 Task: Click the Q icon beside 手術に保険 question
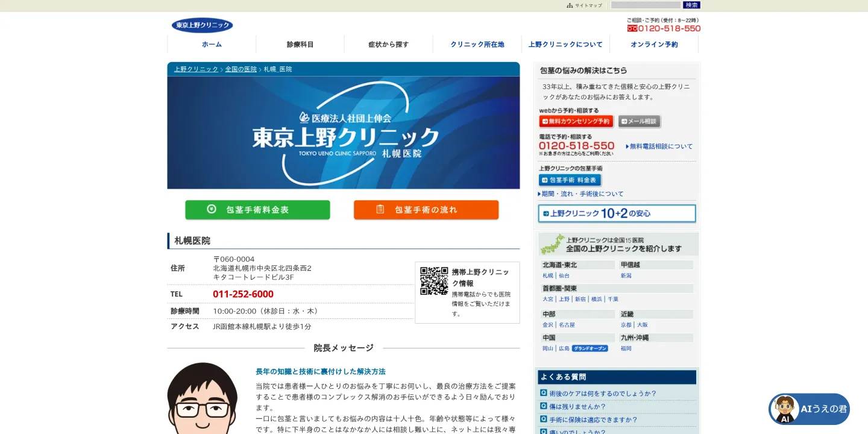pos(544,420)
